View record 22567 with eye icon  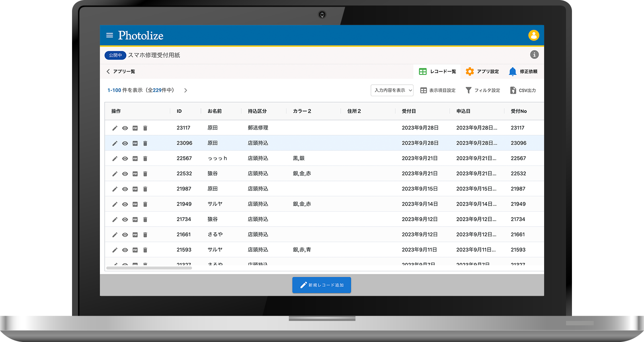pyautogui.click(x=125, y=159)
